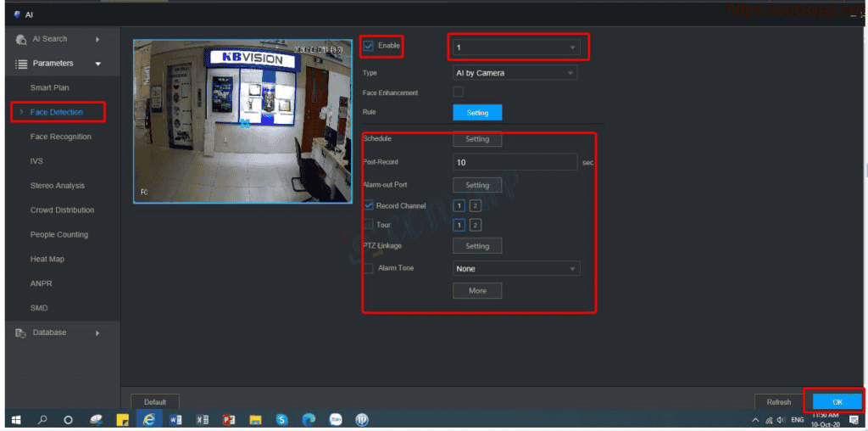Click the Parameters list icon
The height and width of the screenshot is (431, 868).
(x=20, y=64)
